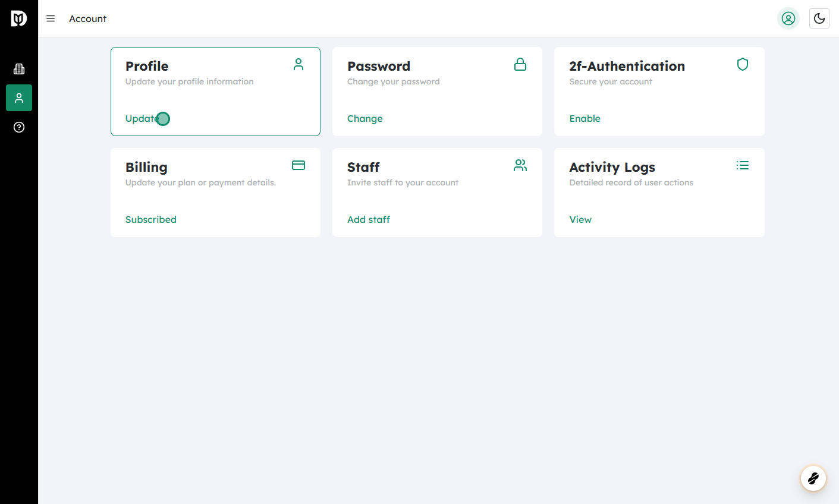This screenshot has width=839, height=504.
Task: View the detailed activity logs
Action: (580, 219)
